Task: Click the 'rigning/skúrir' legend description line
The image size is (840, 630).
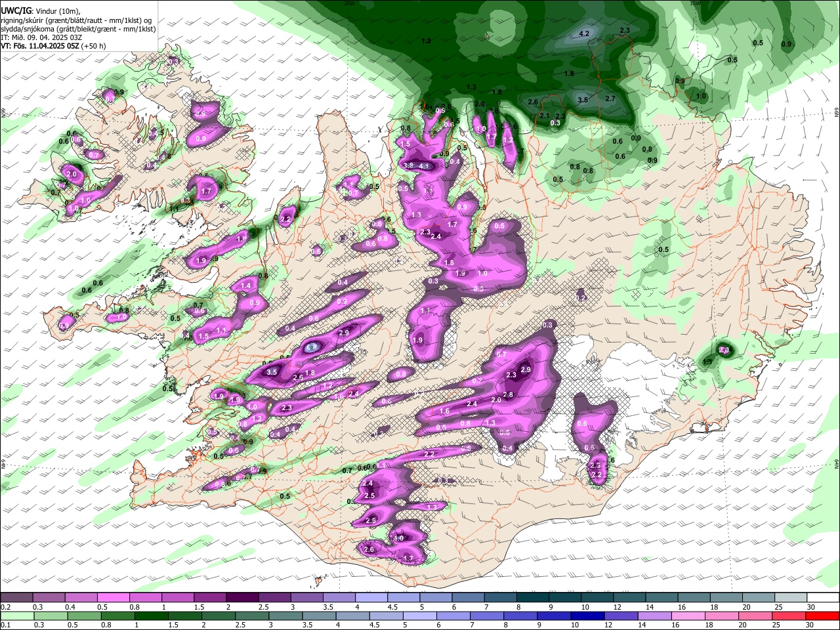Action: point(76,20)
